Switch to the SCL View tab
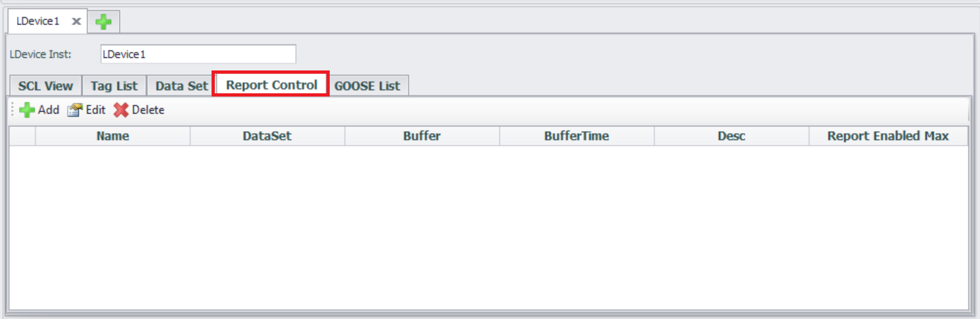980x319 pixels. pyautogui.click(x=46, y=86)
